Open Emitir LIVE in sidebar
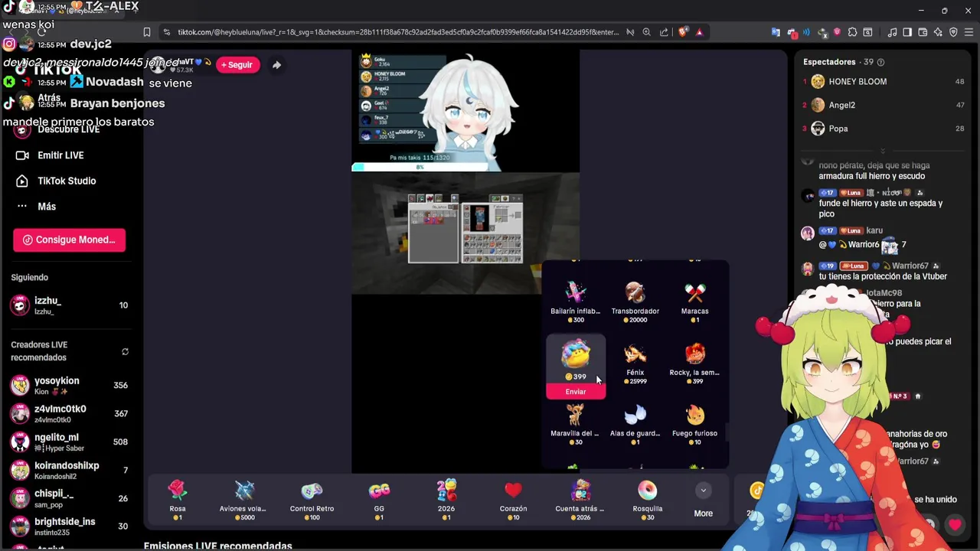This screenshot has height=551, width=980. click(60, 155)
